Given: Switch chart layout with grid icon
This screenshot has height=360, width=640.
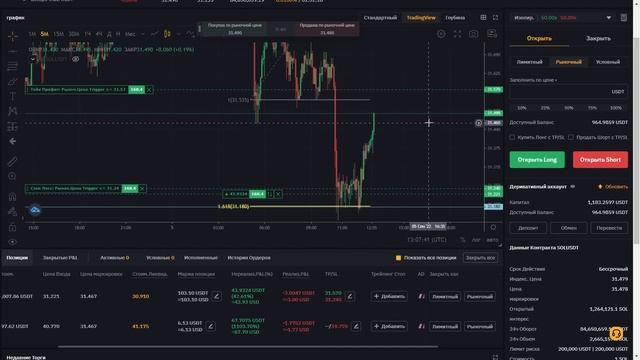Looking at the screenshot, I should [x=483, y=18].
